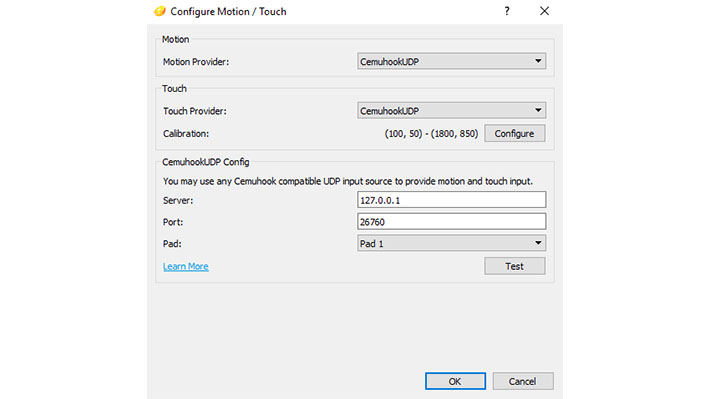Click the Cemuhook compatible UDP description text

tap(348, 181)
